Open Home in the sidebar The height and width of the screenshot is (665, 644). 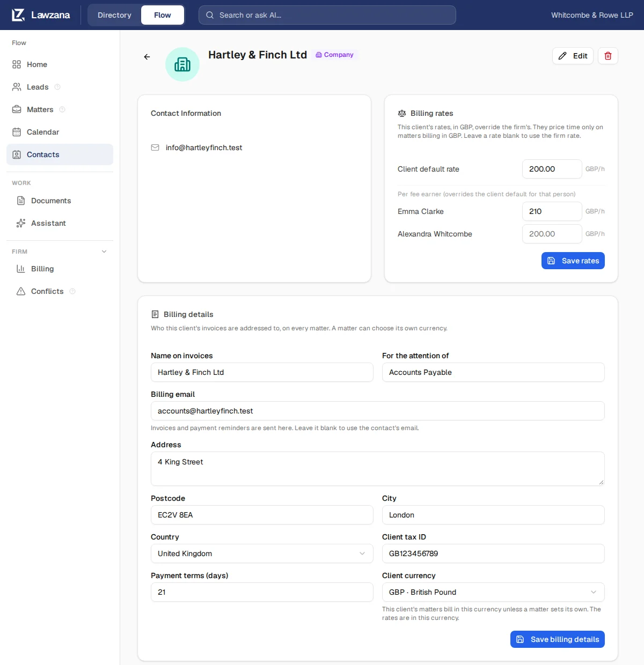coord(60,64)
